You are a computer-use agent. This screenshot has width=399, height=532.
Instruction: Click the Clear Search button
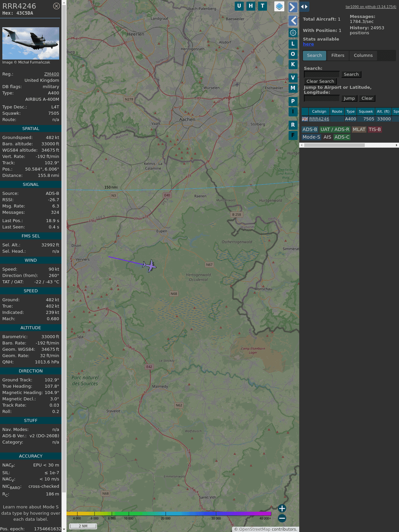[320, 81]
